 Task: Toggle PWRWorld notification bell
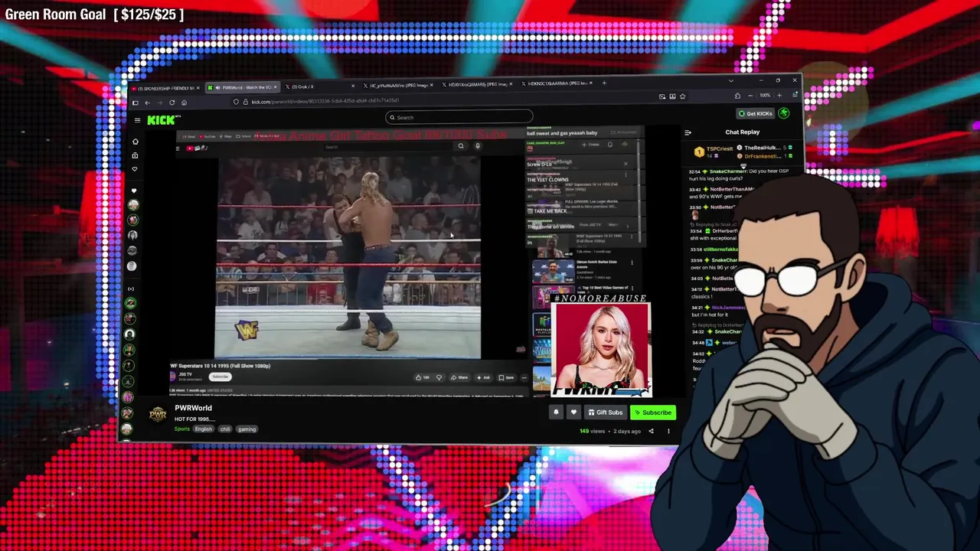tap(556, 412)
